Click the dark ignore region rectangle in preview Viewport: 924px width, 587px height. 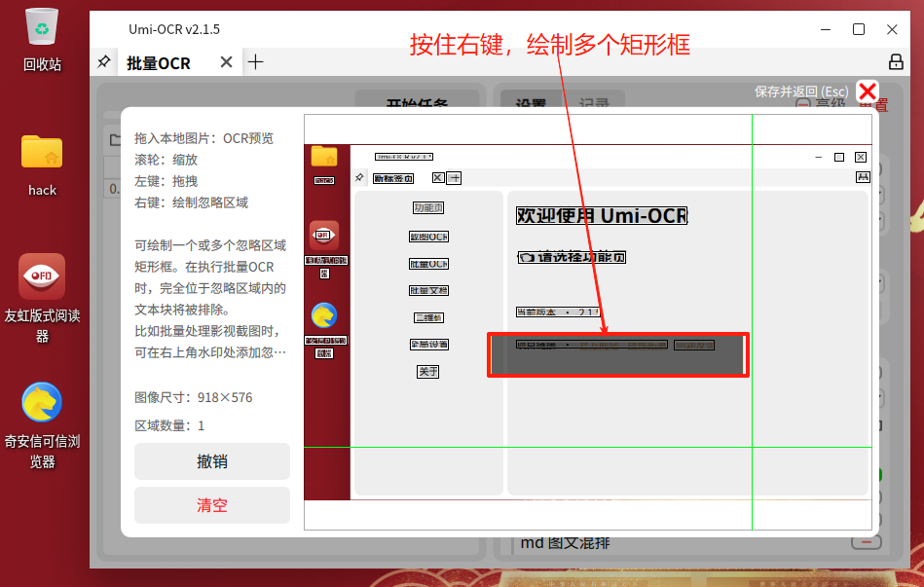pyautogui.click(x=617, y=354)
